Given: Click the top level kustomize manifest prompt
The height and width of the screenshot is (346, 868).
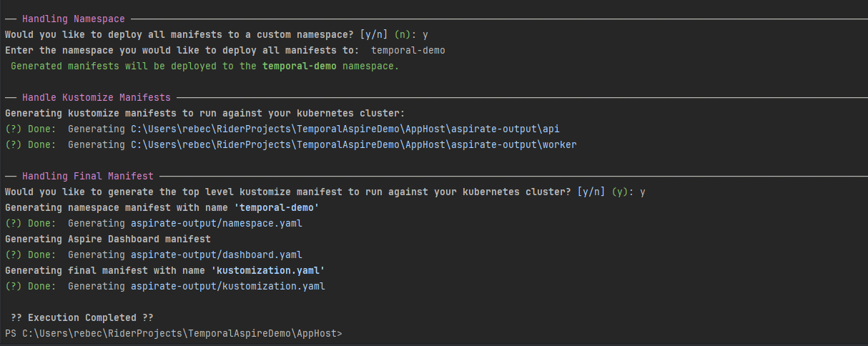Looking at the screenshot, I should point(325,192).
